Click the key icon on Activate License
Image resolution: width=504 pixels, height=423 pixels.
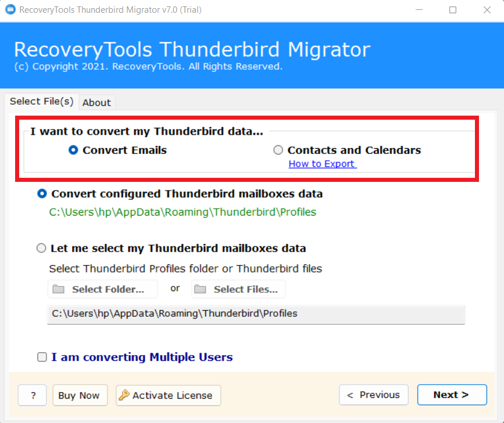(124, 395)
